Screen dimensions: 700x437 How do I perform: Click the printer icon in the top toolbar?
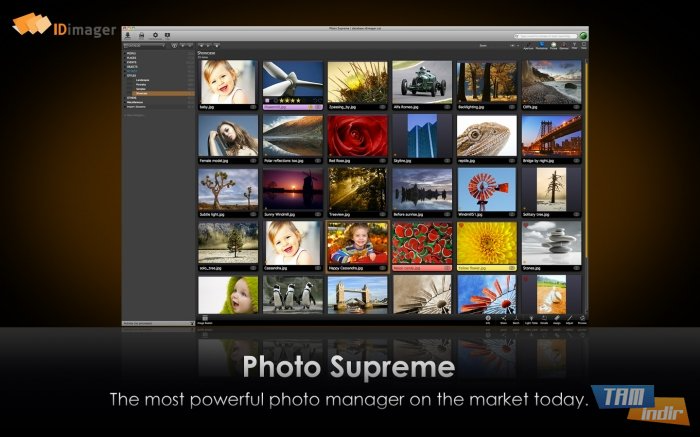(x=142, y=35)
